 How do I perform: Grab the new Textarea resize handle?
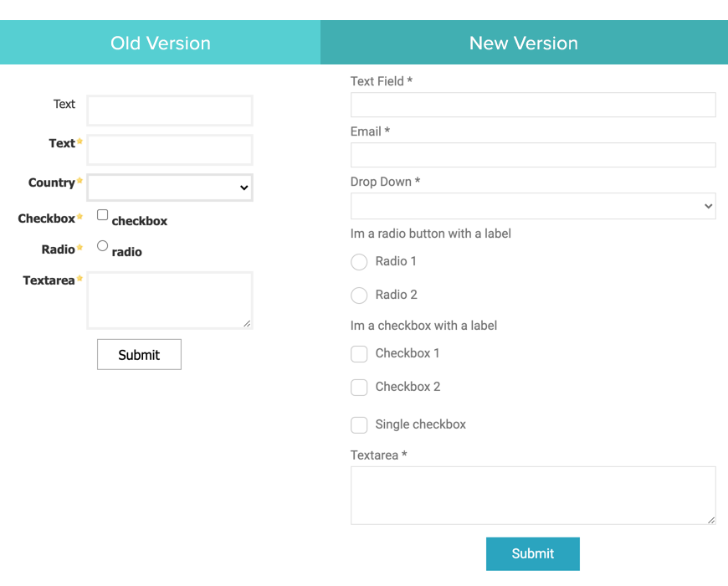pyautogui.click(x=711, y=520)
